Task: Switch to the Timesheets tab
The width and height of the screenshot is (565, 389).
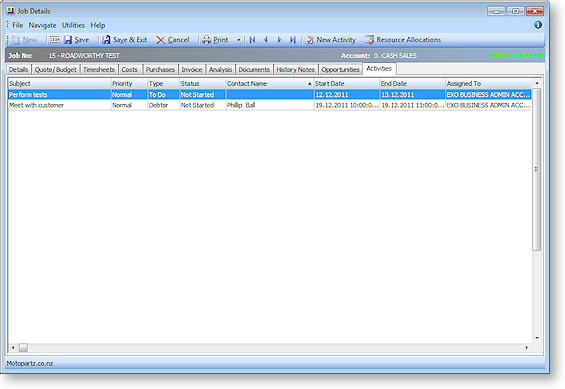Action: click(99, 70)
